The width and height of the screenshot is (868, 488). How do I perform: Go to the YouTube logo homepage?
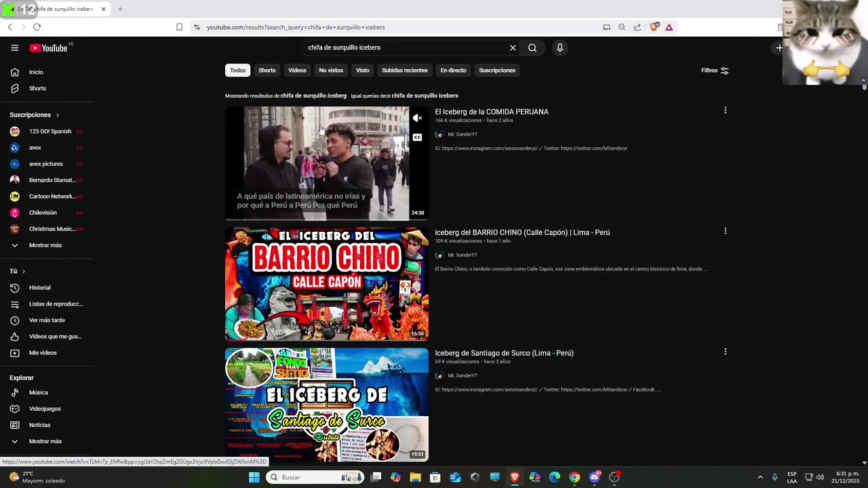pyautogui.click(x=48, y=48)
